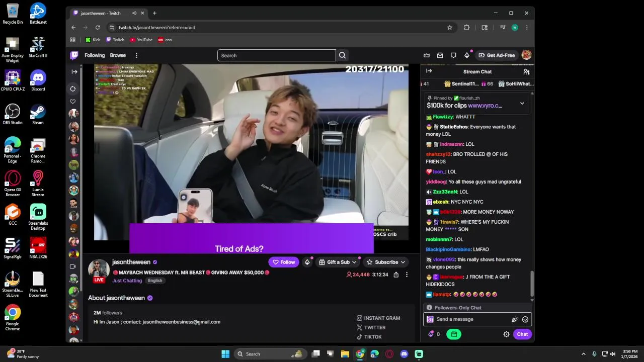The height and width of the screenshot is (362, 644).
Task: Open Steam desktop shortcut
Action: [x=38, y=114]
